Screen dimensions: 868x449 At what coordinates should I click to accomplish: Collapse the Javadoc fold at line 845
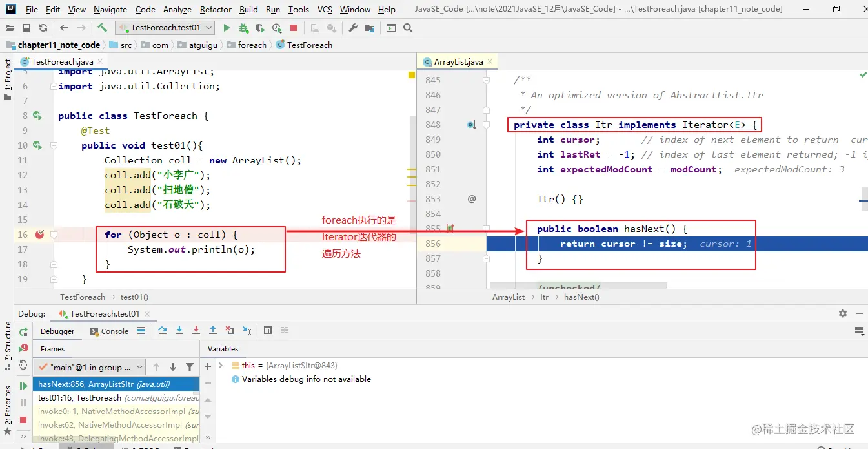click(x=487, y=80)
